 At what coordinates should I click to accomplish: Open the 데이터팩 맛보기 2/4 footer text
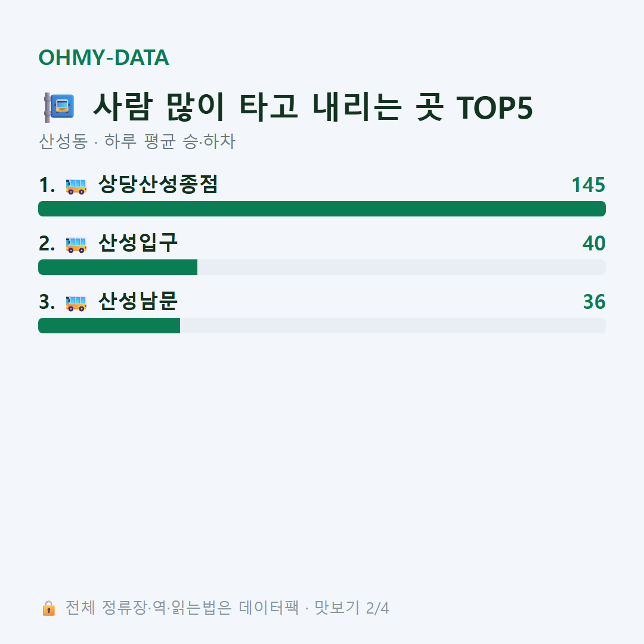(x=314, y=608)
